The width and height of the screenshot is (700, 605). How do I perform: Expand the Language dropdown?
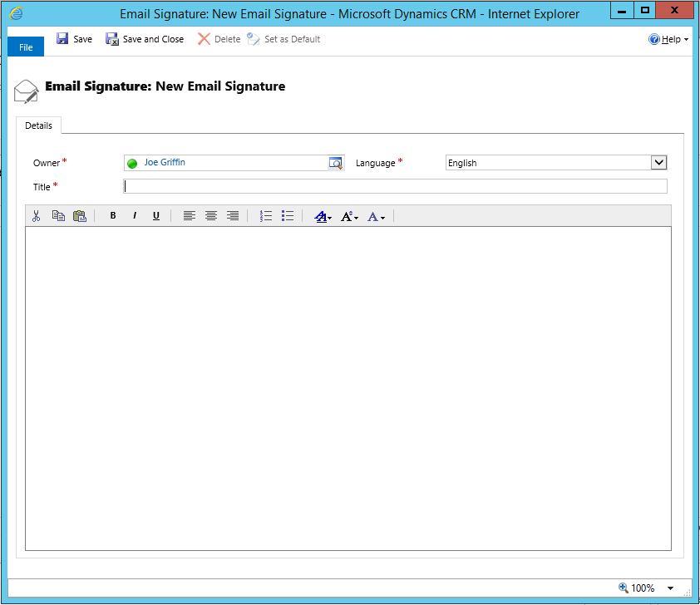(658, 162)
